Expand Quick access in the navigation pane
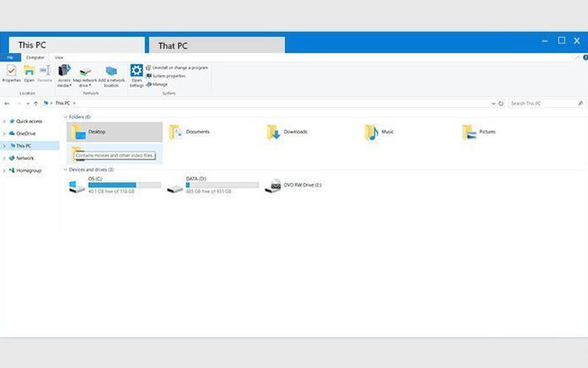Viewport: 588px width, 368px height. pos(4,121)
